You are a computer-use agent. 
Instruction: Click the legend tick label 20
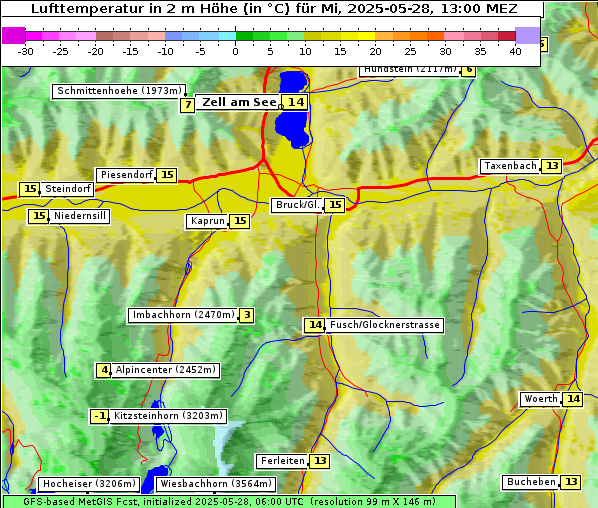(375, 51)
